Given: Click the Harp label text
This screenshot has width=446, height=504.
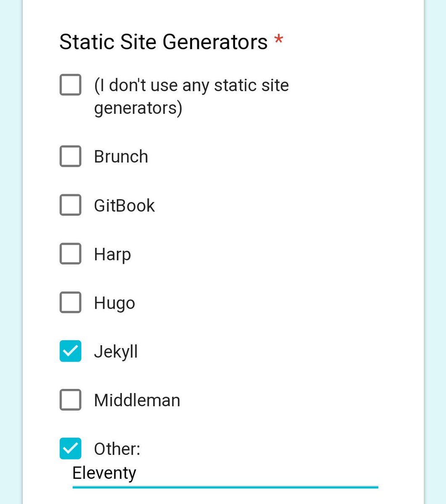Looking at the screenshot, I should 113,255.
